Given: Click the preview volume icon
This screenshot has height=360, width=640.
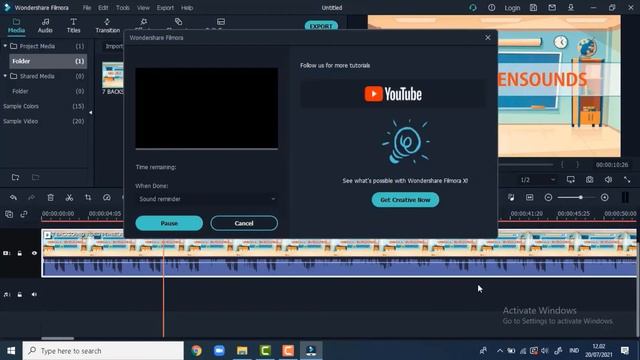Looking at the screenshot, I should [609, 180].
